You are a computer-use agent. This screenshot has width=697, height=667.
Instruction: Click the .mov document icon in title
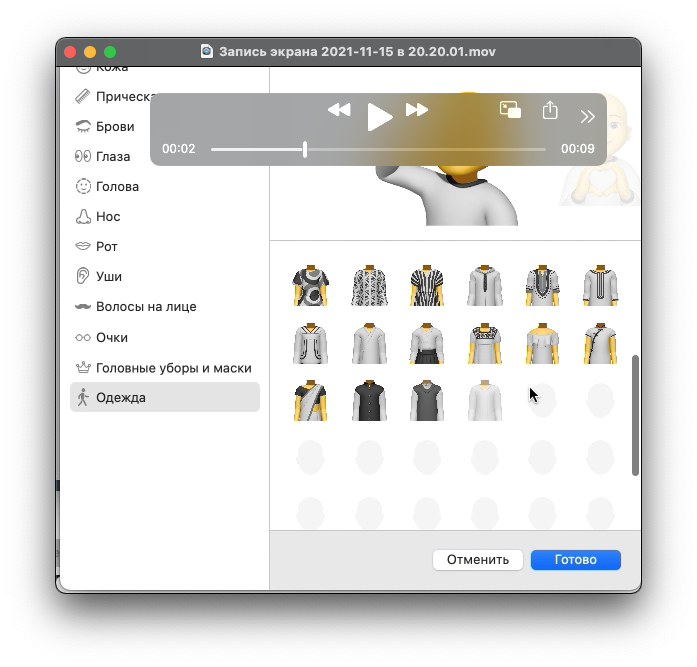[207, 52]
